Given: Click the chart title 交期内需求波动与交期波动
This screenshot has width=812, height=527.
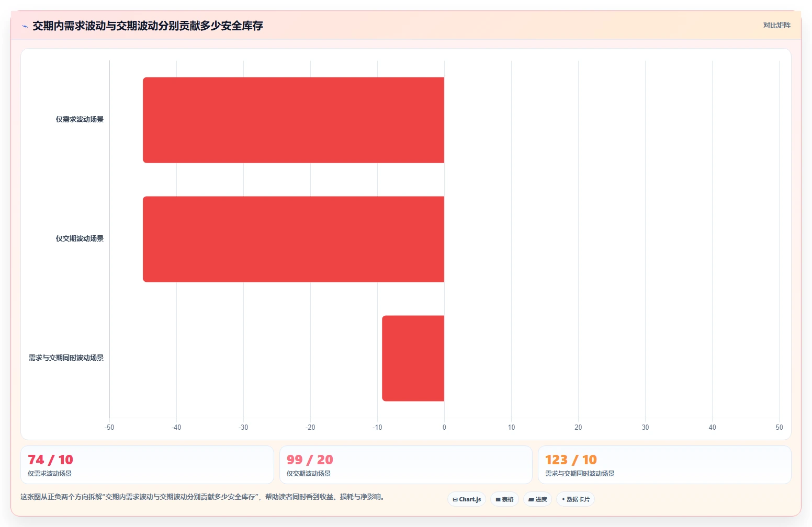Looking at the screenshot, I should pos(148,26).
